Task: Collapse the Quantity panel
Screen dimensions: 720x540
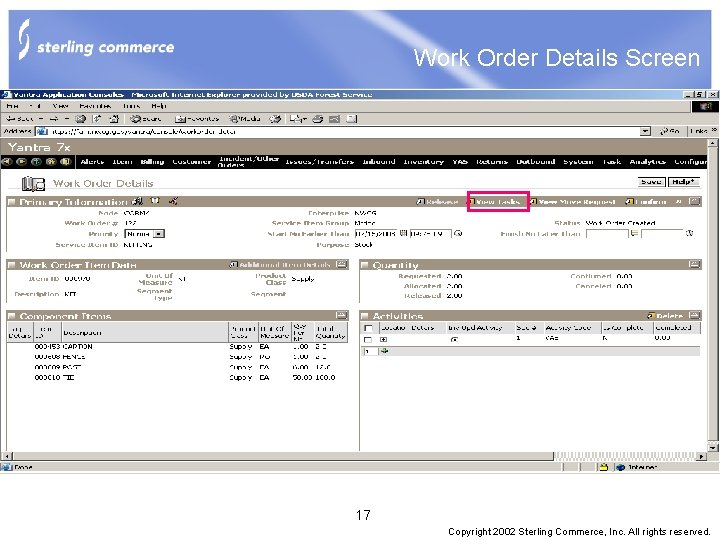Action: 695,264
